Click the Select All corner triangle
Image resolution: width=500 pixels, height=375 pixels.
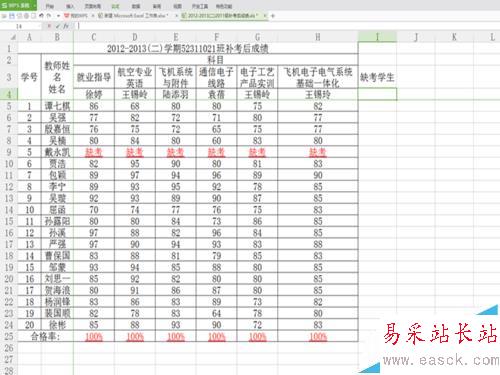pyautogui.click(x=13, y=37)
